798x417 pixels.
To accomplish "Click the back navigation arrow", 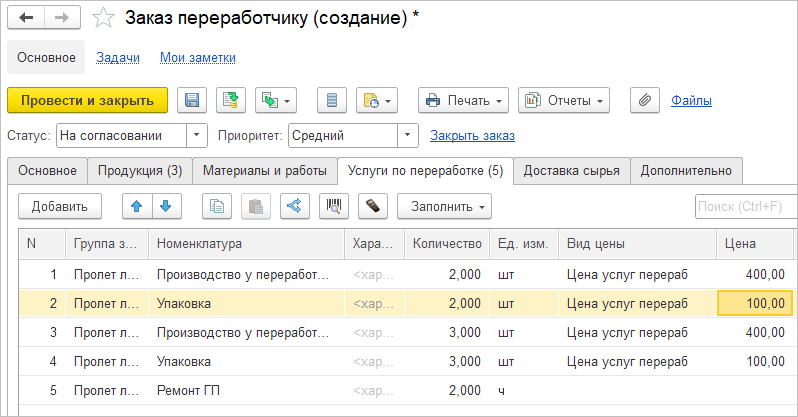I will click(26, 18).
